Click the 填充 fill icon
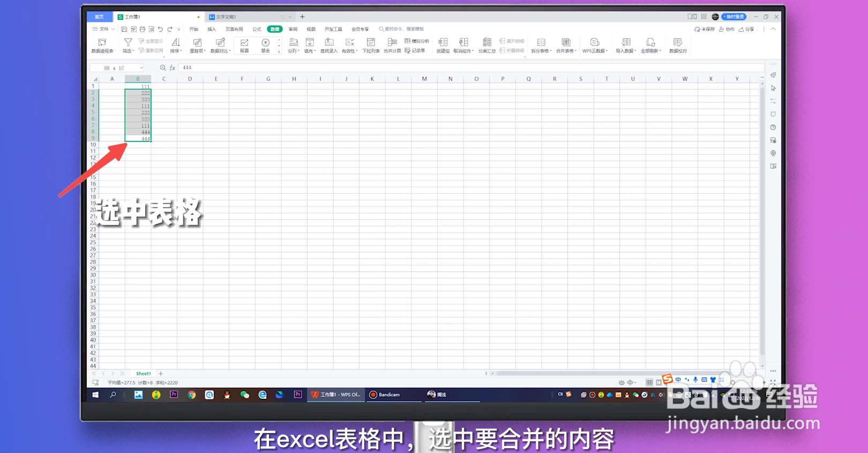The height and width of the screenshot is (453, 868). pyautogui.click(x=310, y=42)
